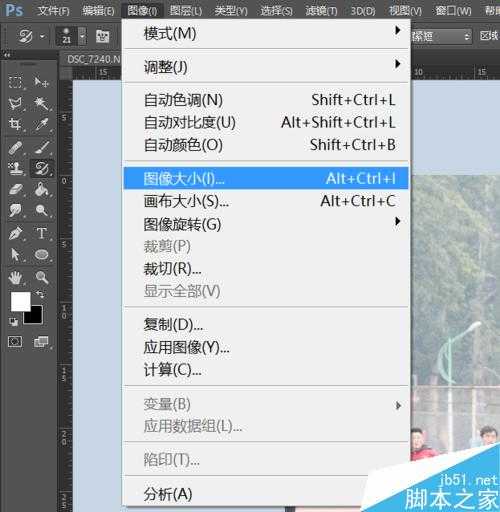The width and height of the screenshot is (500, 512).
Task: Open the 3D(D) menu
Action: [363, 11]
